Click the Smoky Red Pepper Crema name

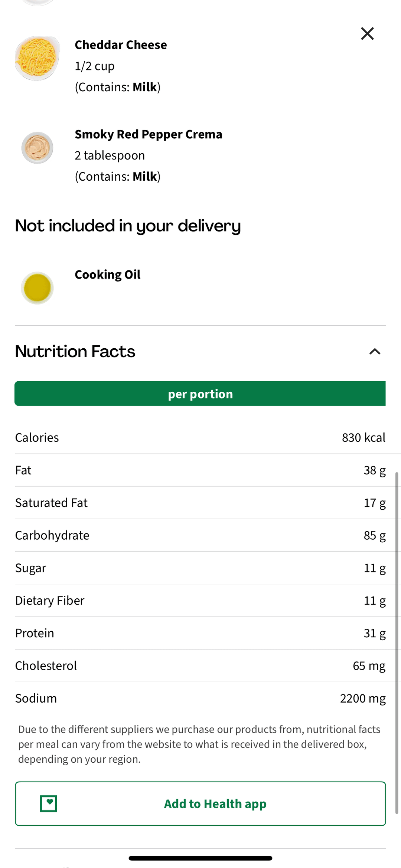click(148, 134)
